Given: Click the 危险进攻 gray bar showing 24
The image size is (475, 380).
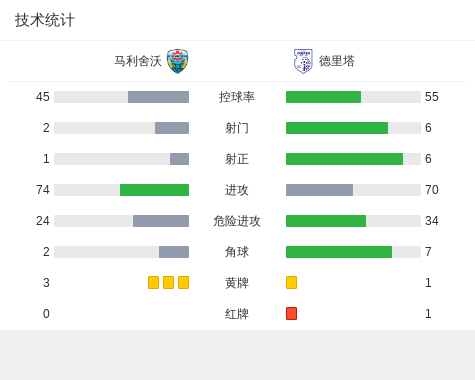Looking at the screenshot, I should point(161,221).
